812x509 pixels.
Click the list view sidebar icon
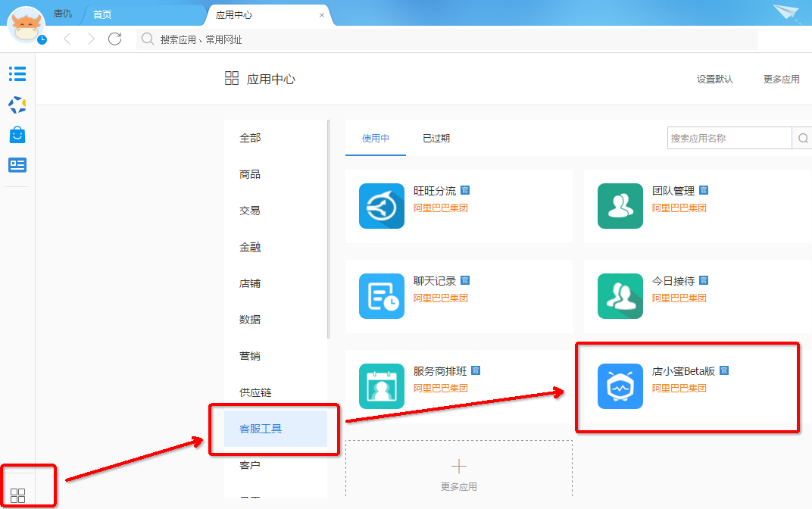coord(17,73)
